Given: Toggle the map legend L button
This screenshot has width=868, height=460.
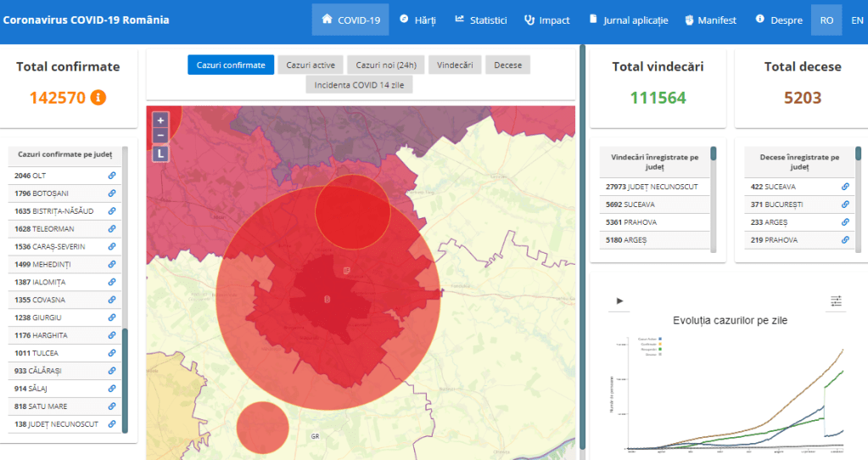Looking at the screenshot, I should coord(160,154).
